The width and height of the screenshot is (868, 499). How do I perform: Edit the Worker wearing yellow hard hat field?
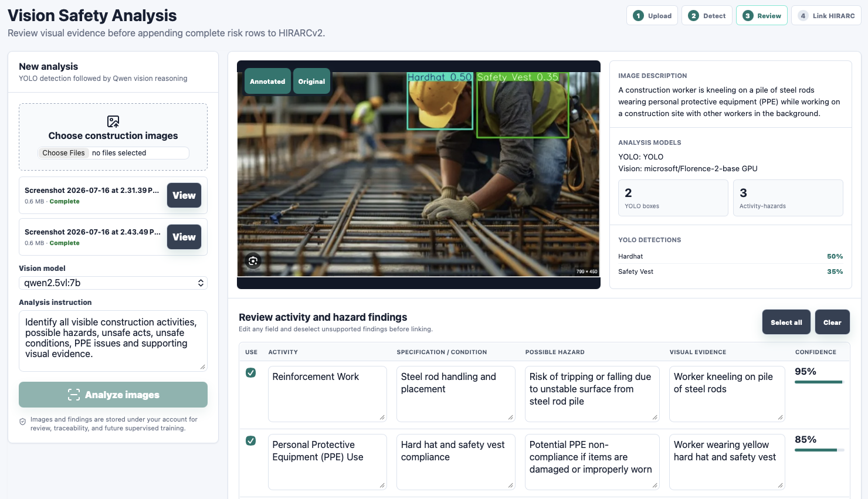pyautogui.click(x=727, y=462)
